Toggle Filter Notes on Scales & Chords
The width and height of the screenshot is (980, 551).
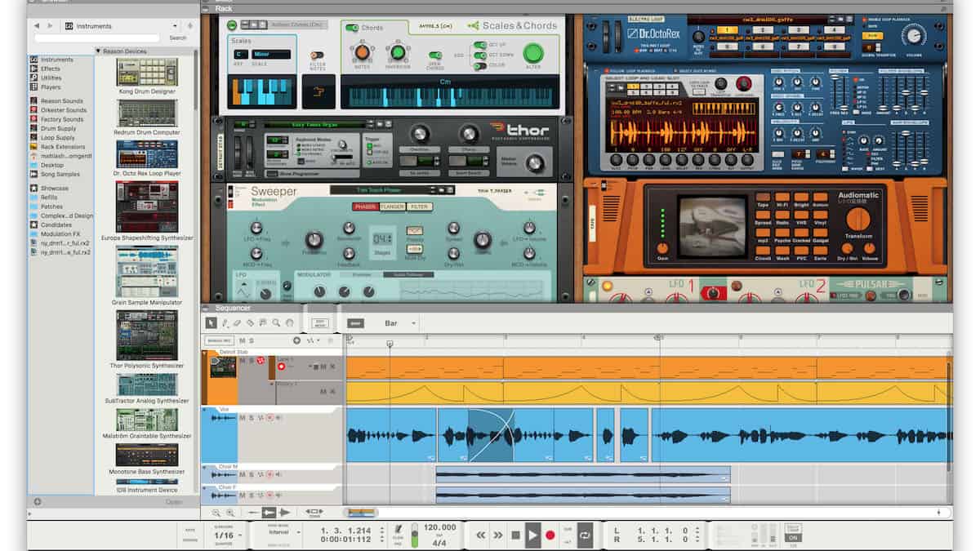pyautogui.click(x=316, y=55)
